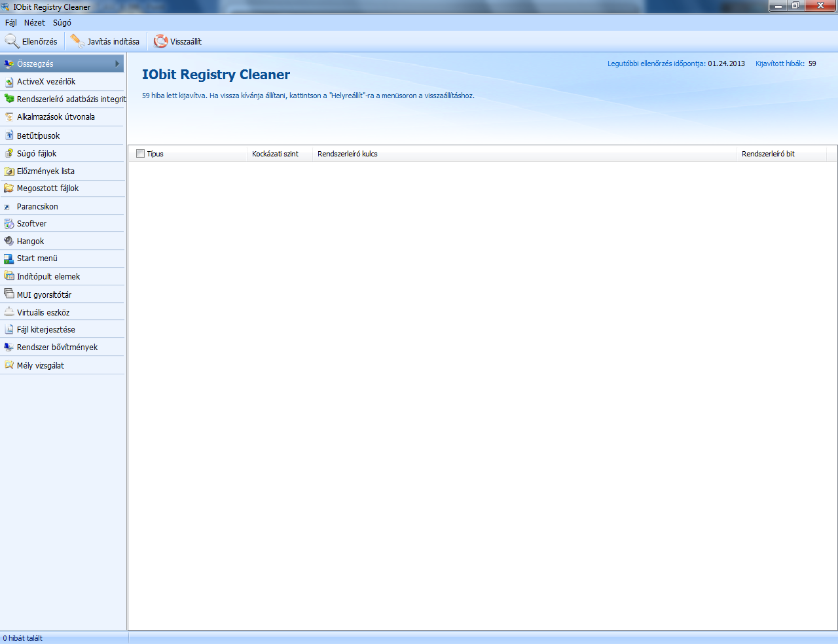Click the Indítópult elemek icon
838x644 pixels.
pos(9,276)
